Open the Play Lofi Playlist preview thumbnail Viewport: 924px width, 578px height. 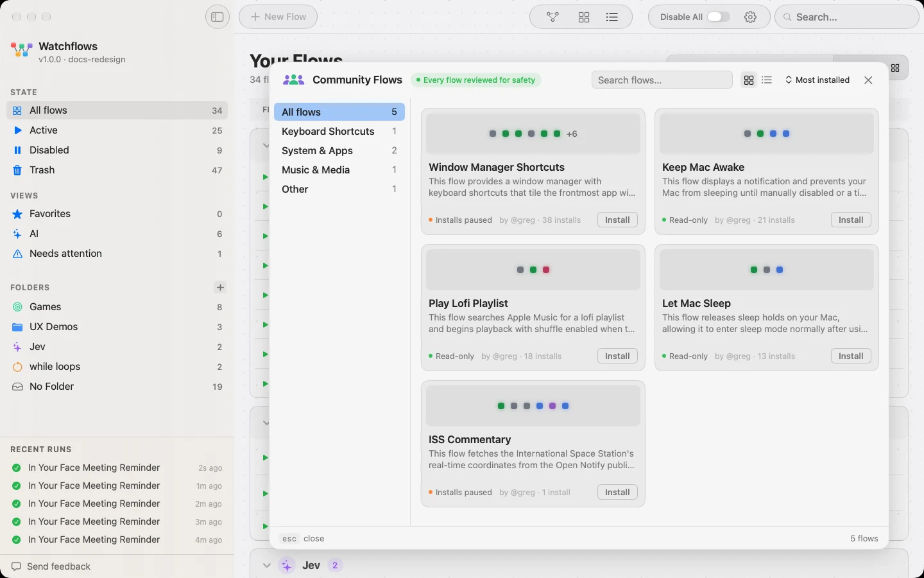[x=533, y=270]
